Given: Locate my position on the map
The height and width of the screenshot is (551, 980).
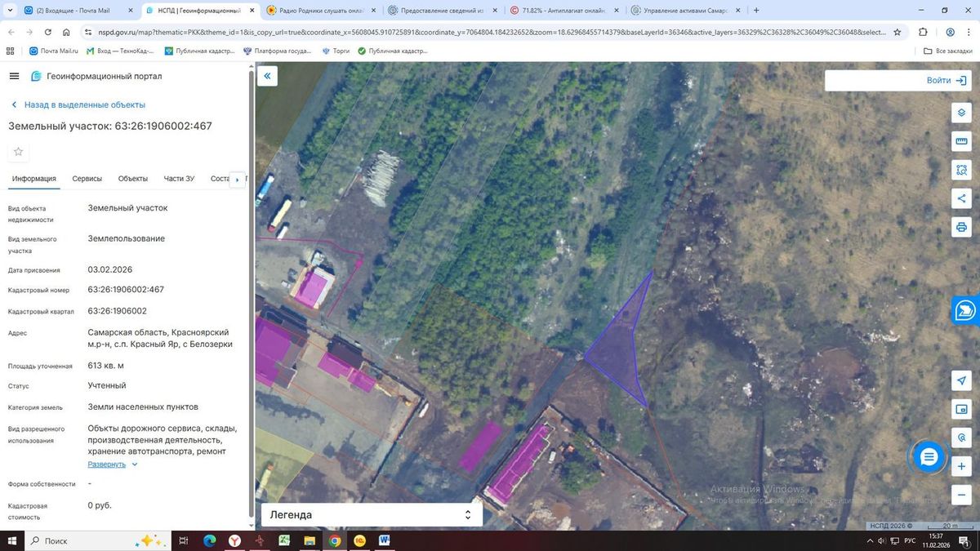Looking at the screenshot, I should pyautogui.click(x=961, y=380).
